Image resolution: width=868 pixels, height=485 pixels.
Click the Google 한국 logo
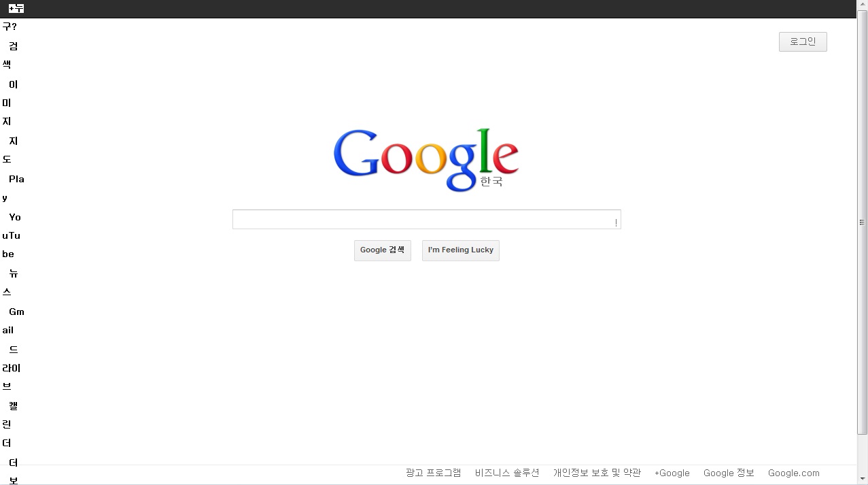coord(426,160)
